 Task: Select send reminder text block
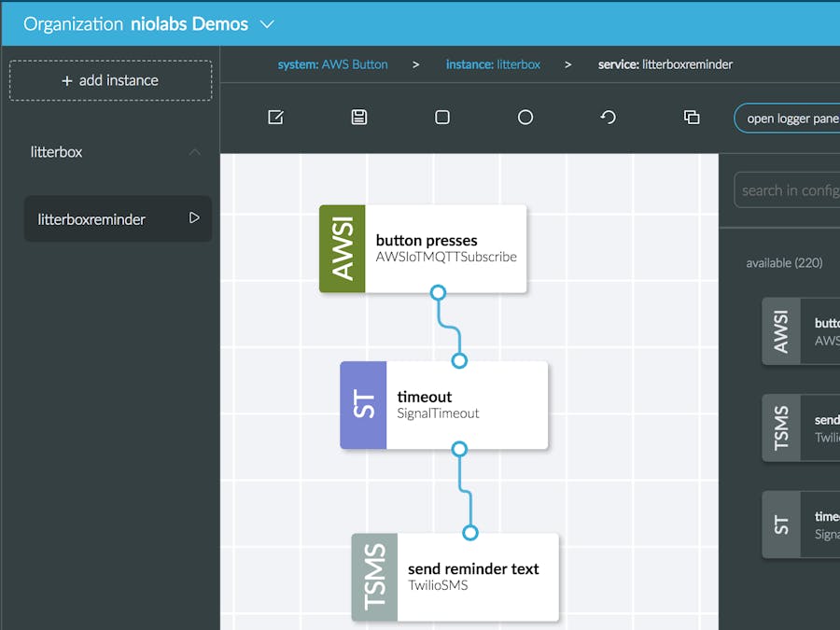(455, 577)
